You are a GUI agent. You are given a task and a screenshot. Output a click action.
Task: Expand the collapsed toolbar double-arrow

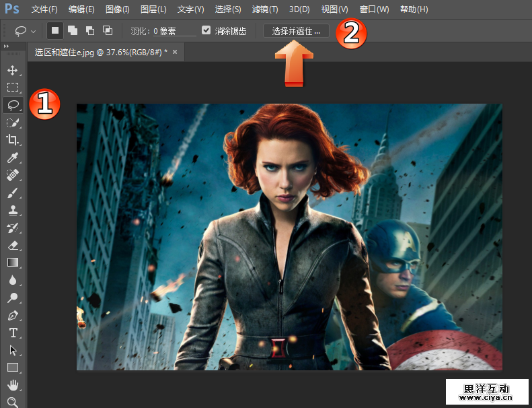tap(7, 46)
